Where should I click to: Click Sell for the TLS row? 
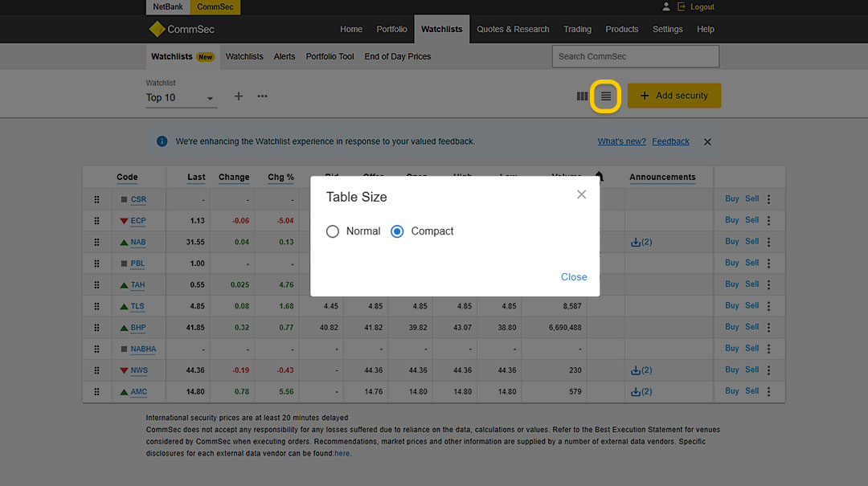click(751, 305)
